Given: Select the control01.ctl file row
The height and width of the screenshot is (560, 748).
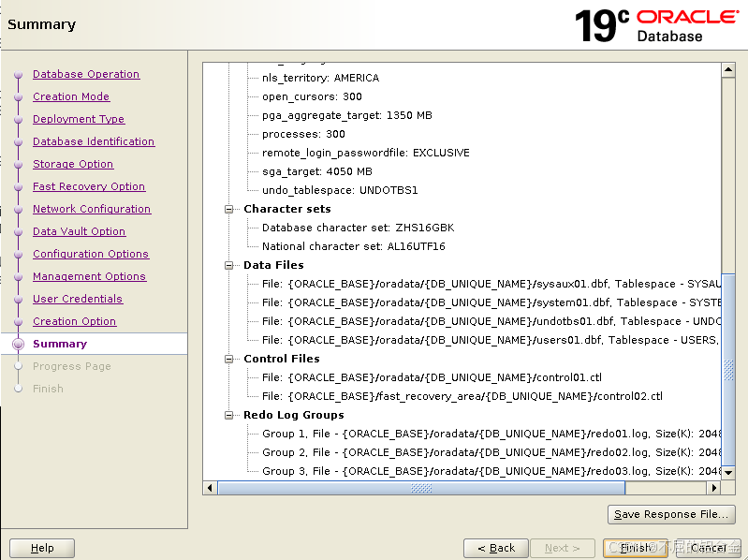Looking at the screenshot, I should 432,377.
